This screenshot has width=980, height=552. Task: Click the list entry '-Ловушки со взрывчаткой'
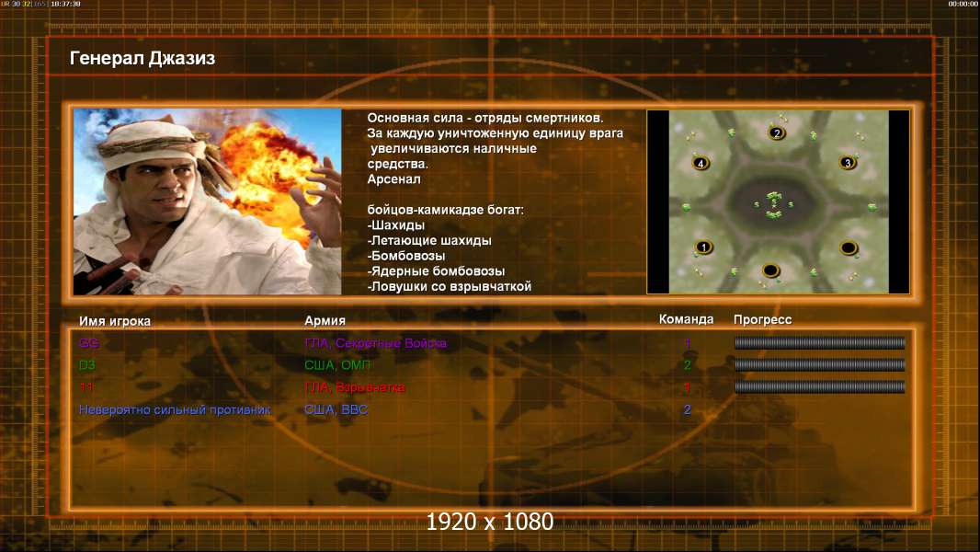tap(450, 286)
